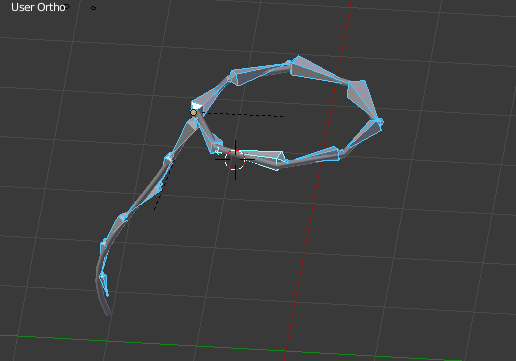Viewport: 516px width, 361px height.
Task: Select the white-highlighted bone base beside orange dot
Action: point(197,106)
